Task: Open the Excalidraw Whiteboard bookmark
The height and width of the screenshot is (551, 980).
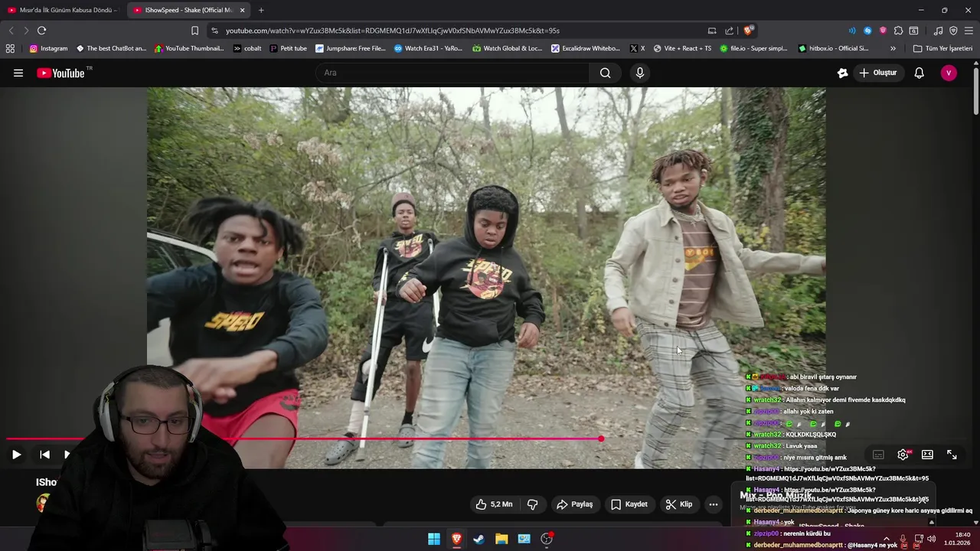Action: point(586,48)
